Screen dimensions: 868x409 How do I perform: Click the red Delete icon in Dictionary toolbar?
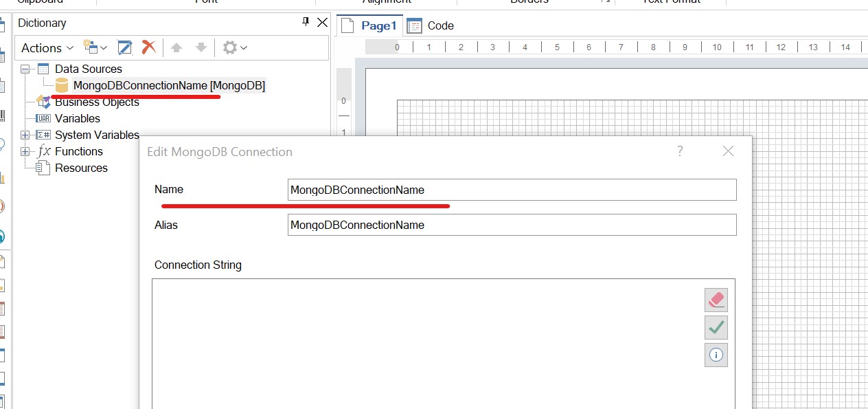point(148,47)
